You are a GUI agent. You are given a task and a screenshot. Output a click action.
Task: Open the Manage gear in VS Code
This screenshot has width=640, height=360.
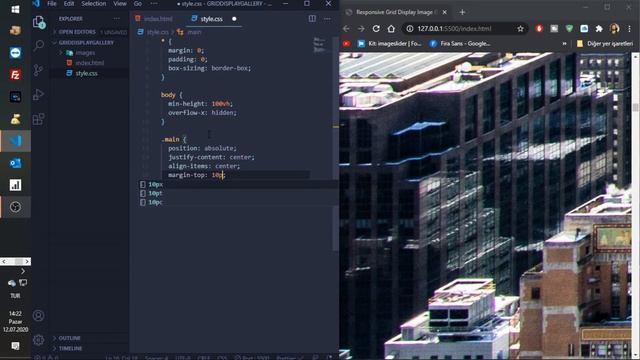tap(38, 340)
